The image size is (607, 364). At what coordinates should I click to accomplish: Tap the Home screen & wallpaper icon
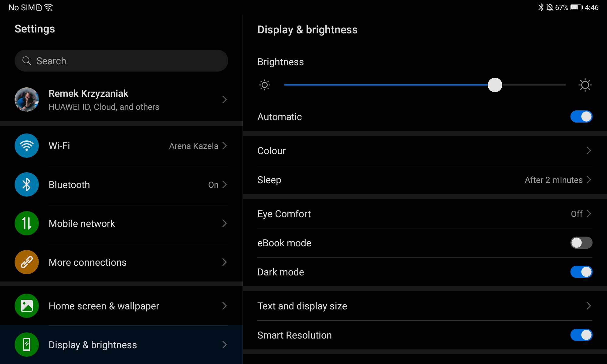(27, 306)
